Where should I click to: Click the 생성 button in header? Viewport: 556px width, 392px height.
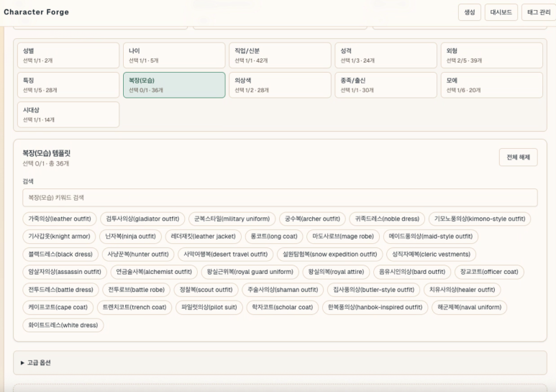point(470,12)
